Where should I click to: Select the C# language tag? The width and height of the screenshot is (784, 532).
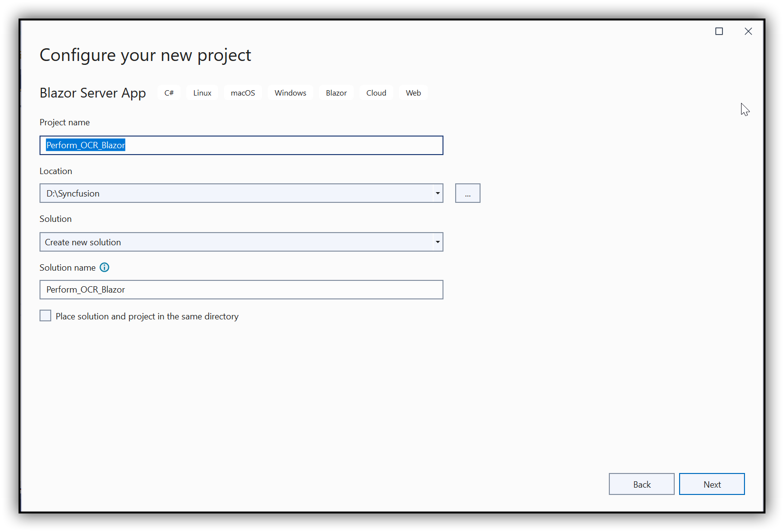click(x=169, y=92)
